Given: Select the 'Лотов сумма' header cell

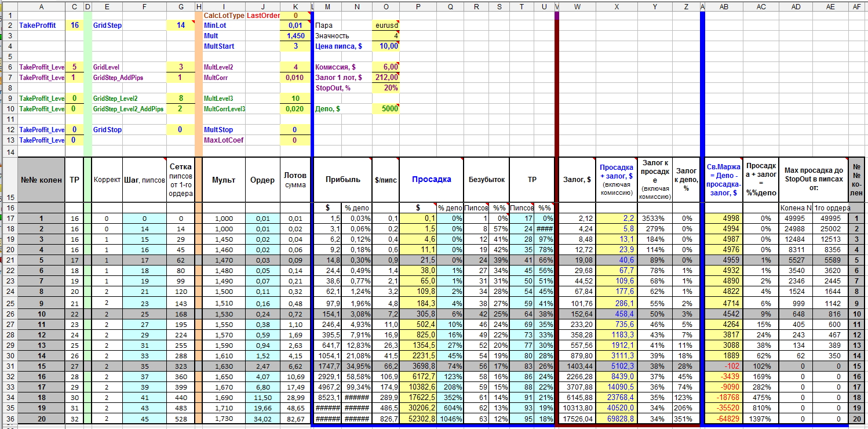Looking at the screenshot, I should [x=296, y=180].
